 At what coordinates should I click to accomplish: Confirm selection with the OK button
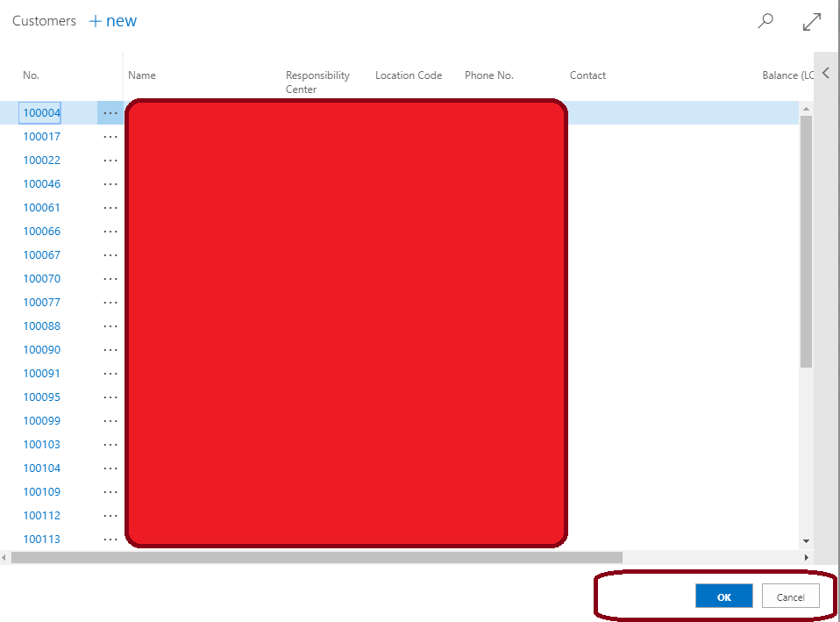723,596
